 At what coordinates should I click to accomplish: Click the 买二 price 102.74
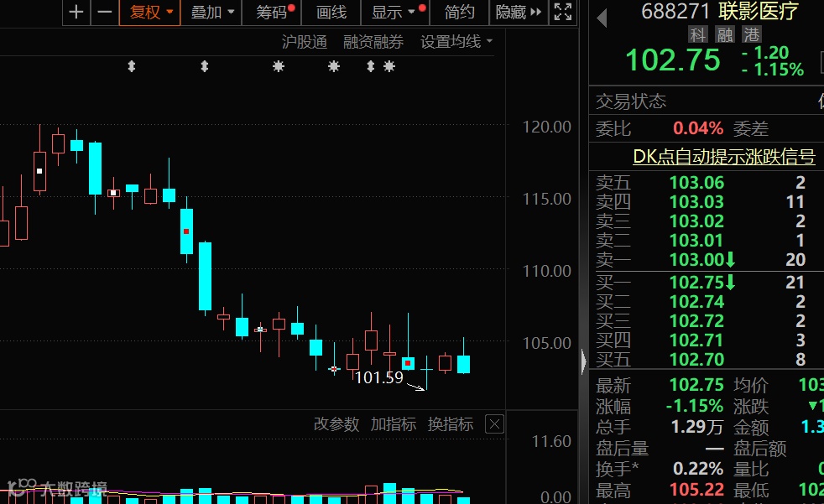[696, 302]
